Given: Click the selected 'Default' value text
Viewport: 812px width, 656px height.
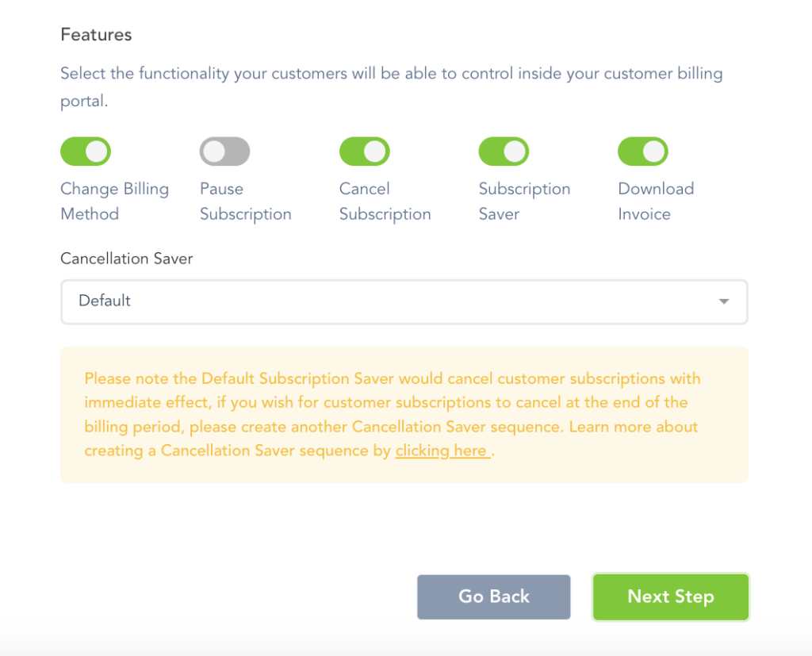Looking at the screenshot, I should point(105,301).
